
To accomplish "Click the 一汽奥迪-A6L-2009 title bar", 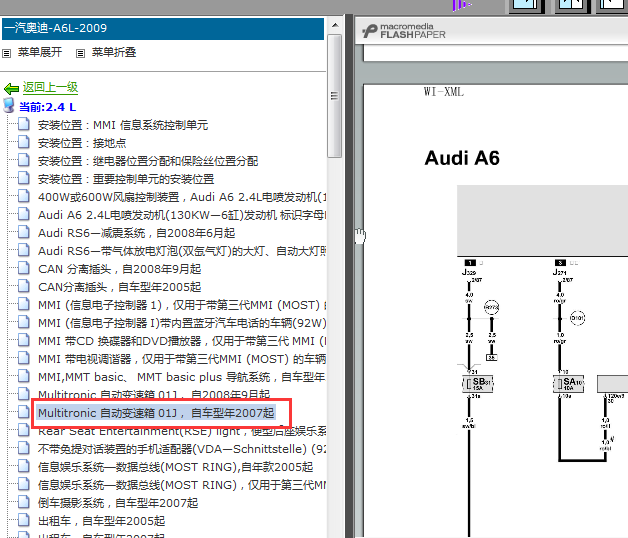I will coord(163,28).
